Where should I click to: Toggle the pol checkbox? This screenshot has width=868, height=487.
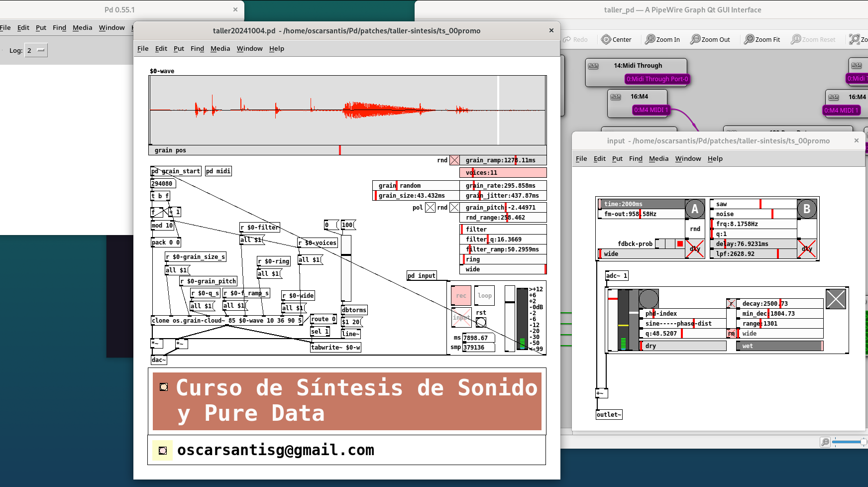coord(430,208)
